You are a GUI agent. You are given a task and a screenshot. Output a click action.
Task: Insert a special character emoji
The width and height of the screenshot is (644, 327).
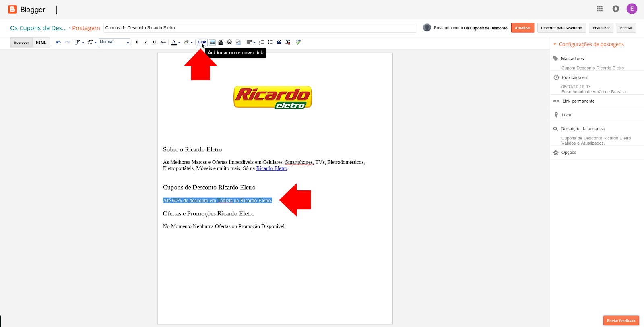(229, 42)
